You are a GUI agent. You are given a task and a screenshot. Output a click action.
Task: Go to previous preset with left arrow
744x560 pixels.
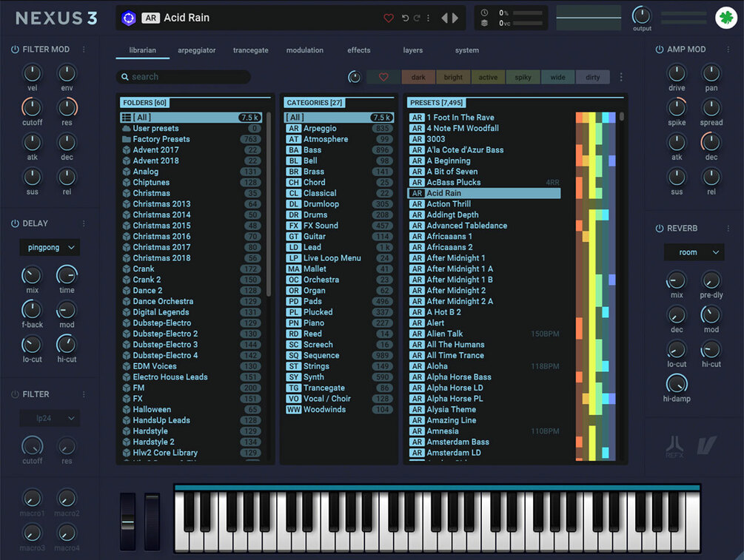445,18
